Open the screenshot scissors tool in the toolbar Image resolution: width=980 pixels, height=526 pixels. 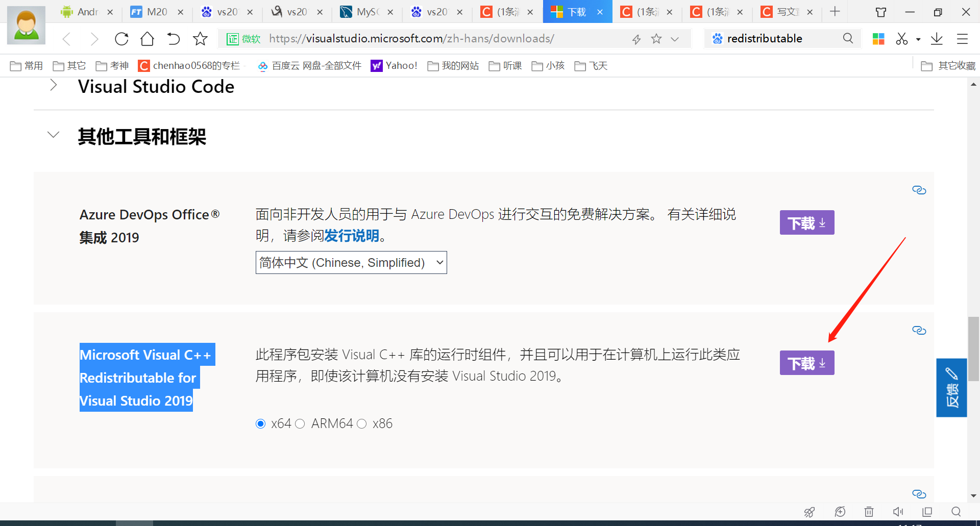pyautogui.click(x=902, y=38)
